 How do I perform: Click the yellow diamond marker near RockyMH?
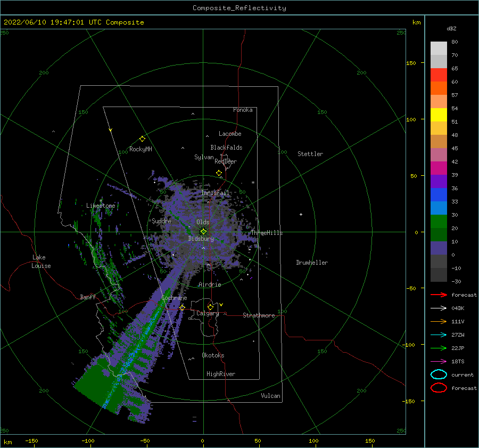coord(142,139)
